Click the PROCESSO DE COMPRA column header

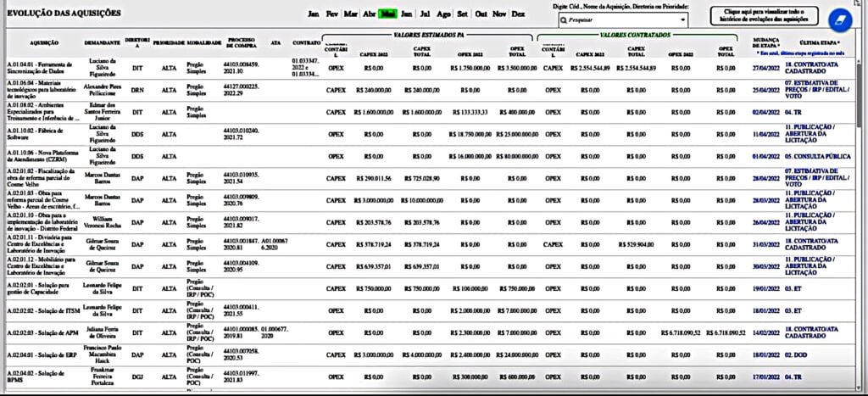[242, 42]
